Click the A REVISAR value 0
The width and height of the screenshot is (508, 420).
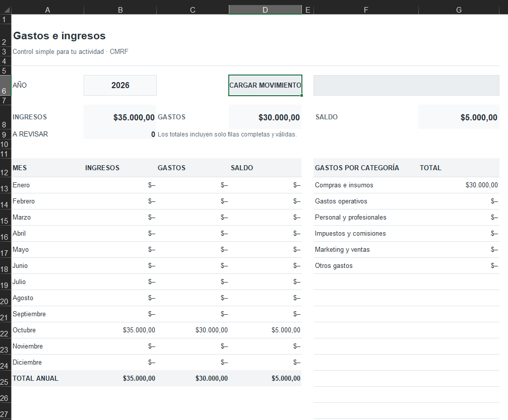[153, 134]
